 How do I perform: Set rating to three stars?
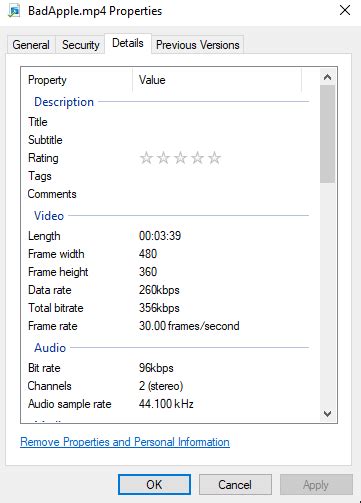[x=180, y=158]
